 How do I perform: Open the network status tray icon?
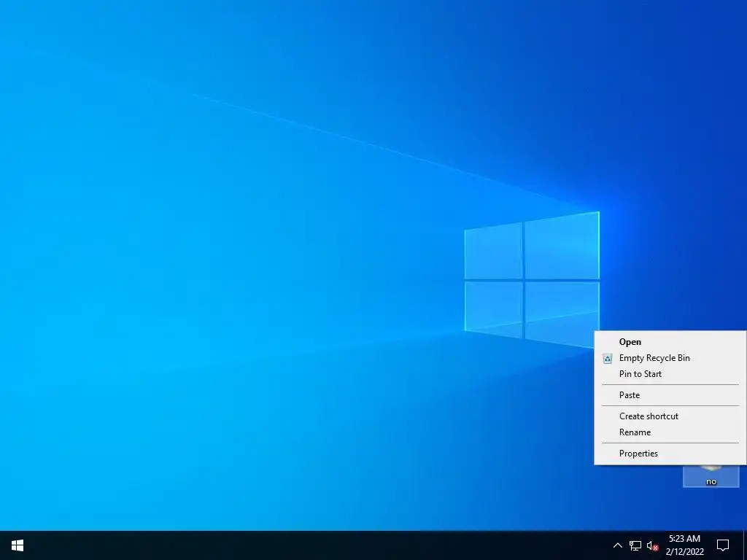[635, 545]
